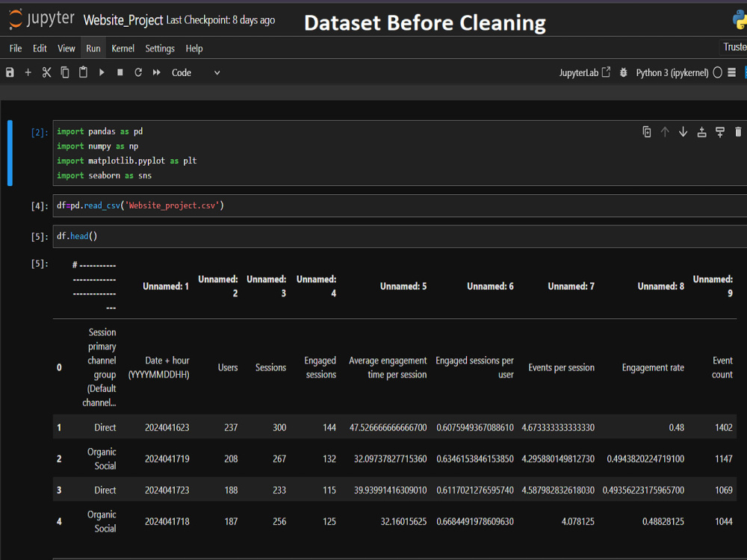Delete the imports cell with the trash icon
The image size is (747, 560).
click(x=738, y=132)
